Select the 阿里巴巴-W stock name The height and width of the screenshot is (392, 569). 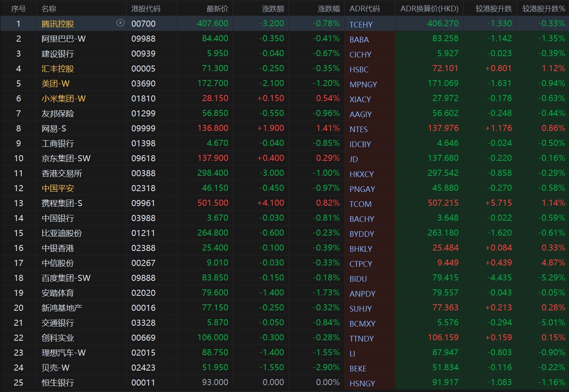click(63, 39)
